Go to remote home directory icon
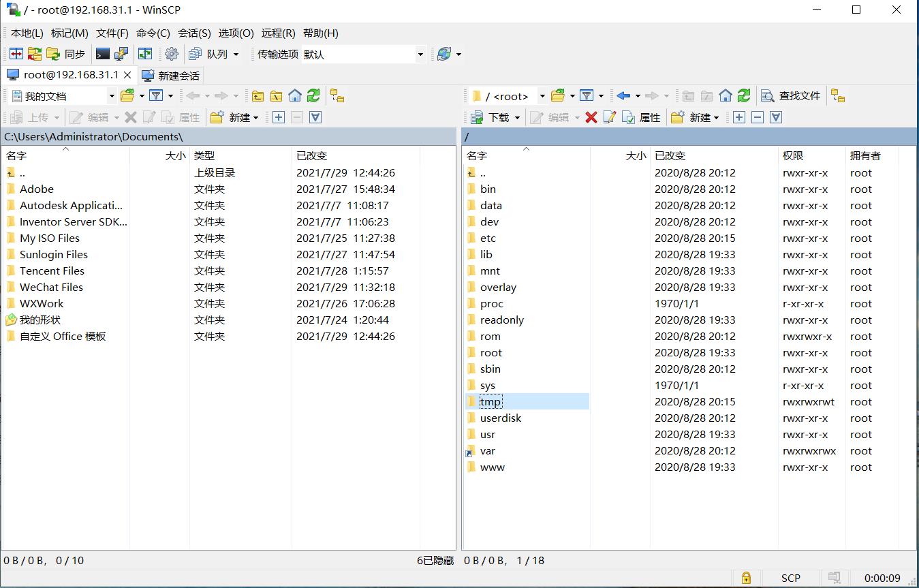 coord(724,95)
